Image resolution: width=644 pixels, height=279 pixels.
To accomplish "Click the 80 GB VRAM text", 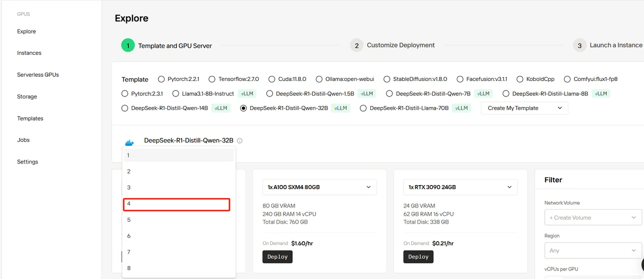I will [279, 206].
